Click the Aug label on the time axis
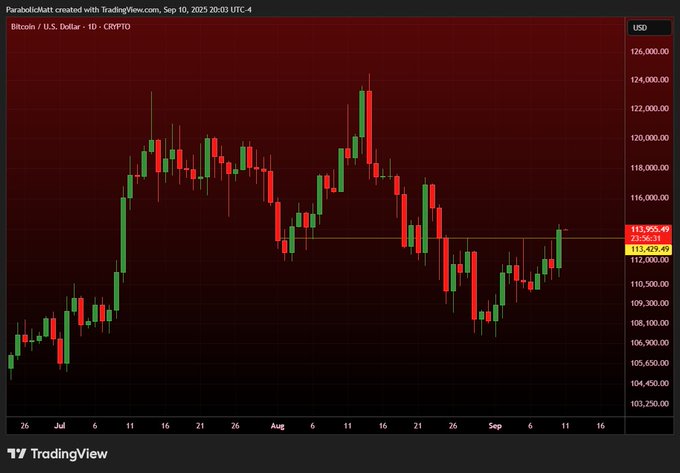 (277, 425)
